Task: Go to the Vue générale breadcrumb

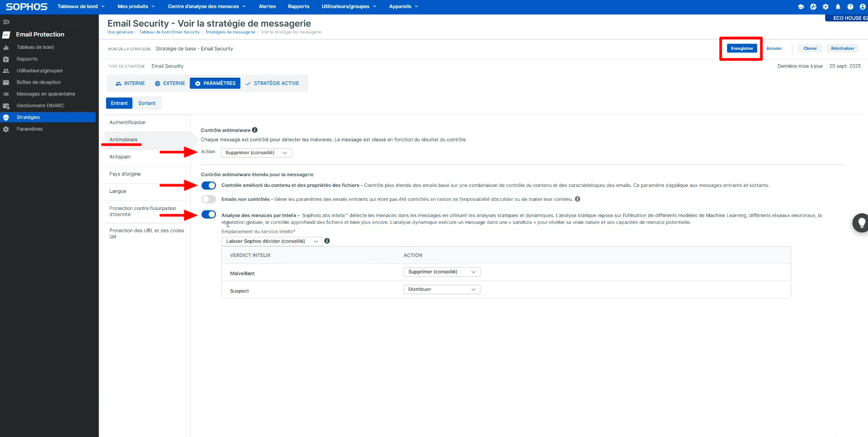Action: click(120, 32)
